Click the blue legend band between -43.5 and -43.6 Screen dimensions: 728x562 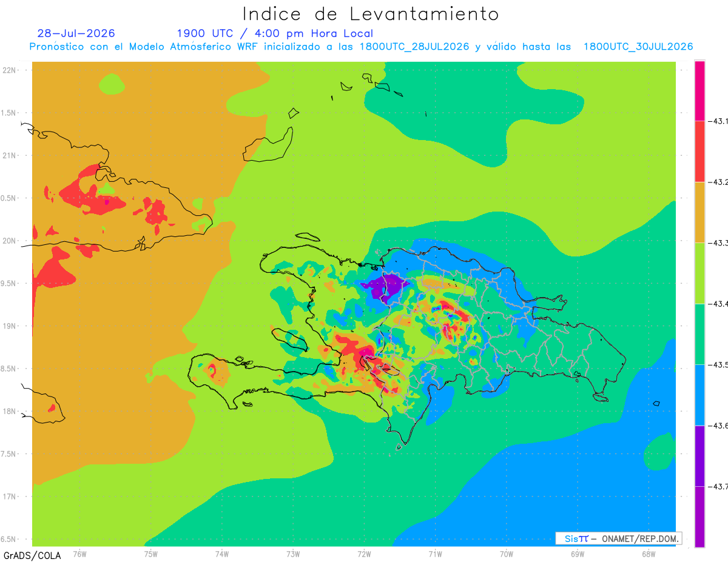click(x=699, y=395)
